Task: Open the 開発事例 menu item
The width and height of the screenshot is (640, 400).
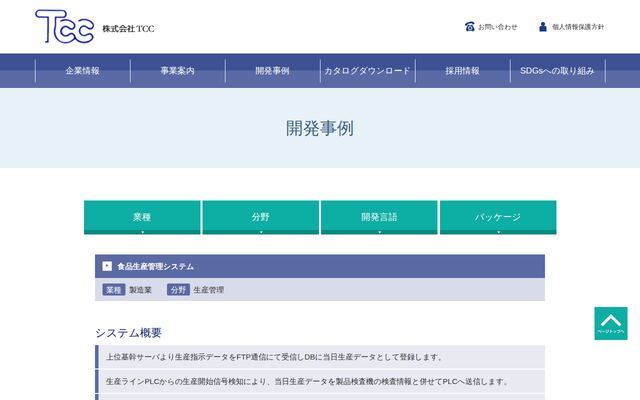Action: pyautogui.click(x=273, y=71)
